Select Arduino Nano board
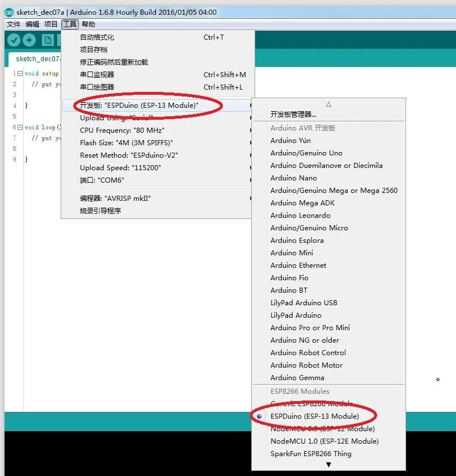The width and height of the screenshot is (456, 476). (329, 178)
